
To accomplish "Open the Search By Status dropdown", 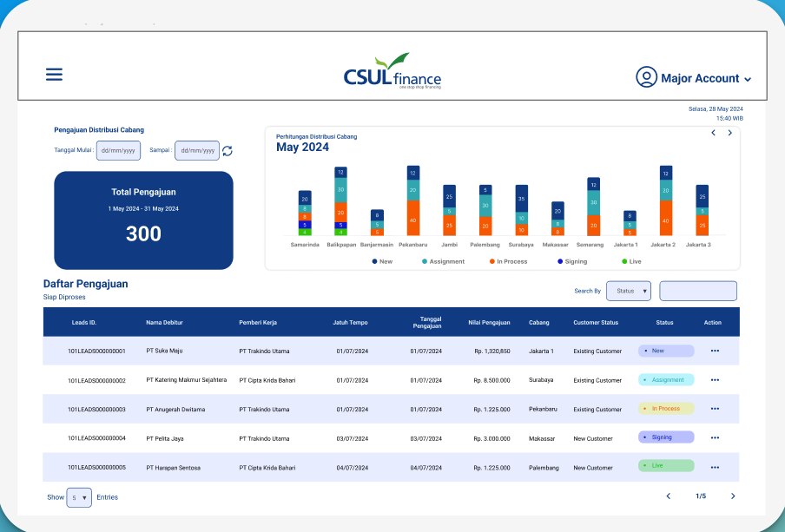I will (629, 291).
